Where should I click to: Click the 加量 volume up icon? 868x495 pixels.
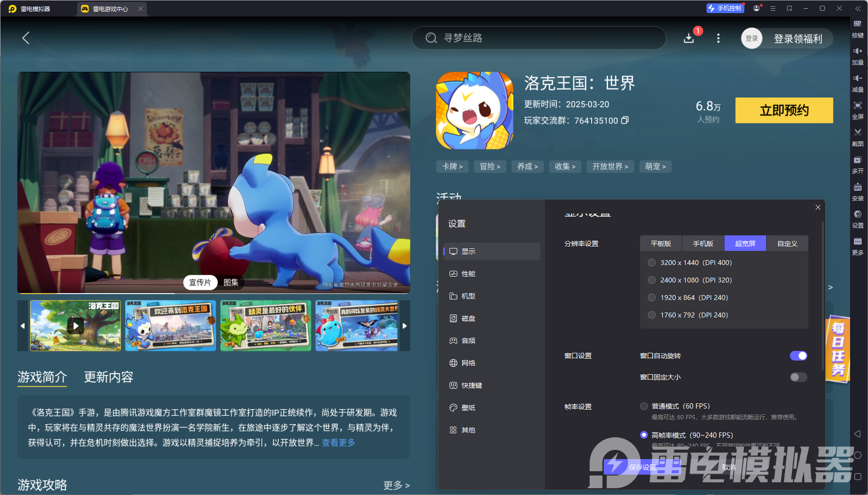857,56
